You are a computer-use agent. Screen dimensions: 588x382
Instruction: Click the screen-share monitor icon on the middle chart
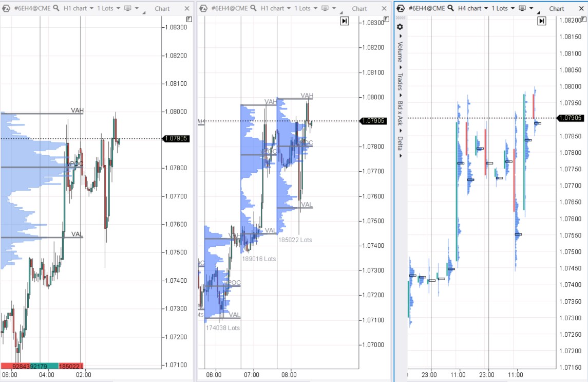tap(325, 8)
